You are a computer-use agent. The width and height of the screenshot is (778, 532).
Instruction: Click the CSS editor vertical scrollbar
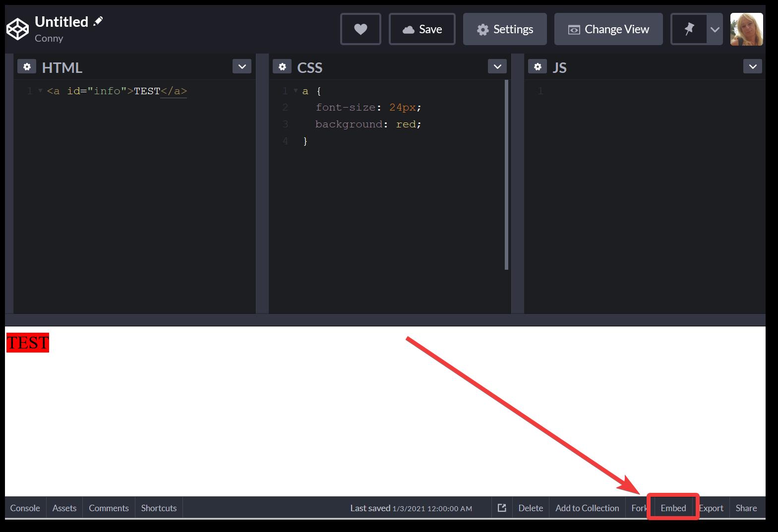coord(506,175)
